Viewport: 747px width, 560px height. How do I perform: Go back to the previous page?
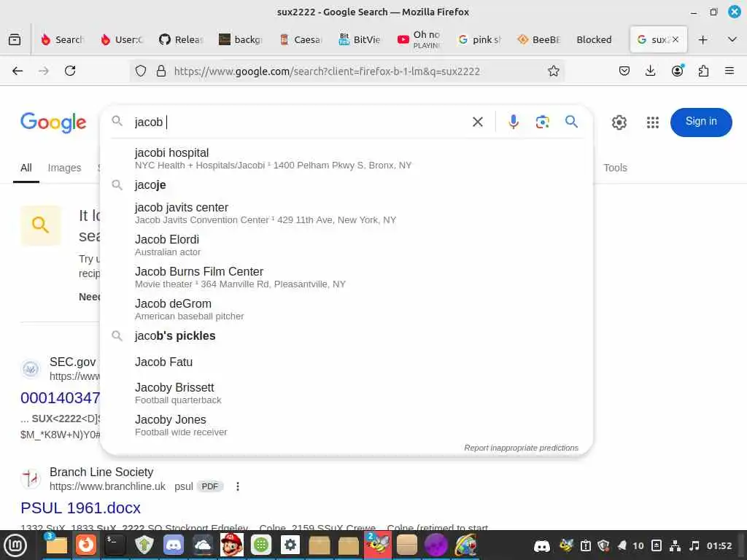18,71
